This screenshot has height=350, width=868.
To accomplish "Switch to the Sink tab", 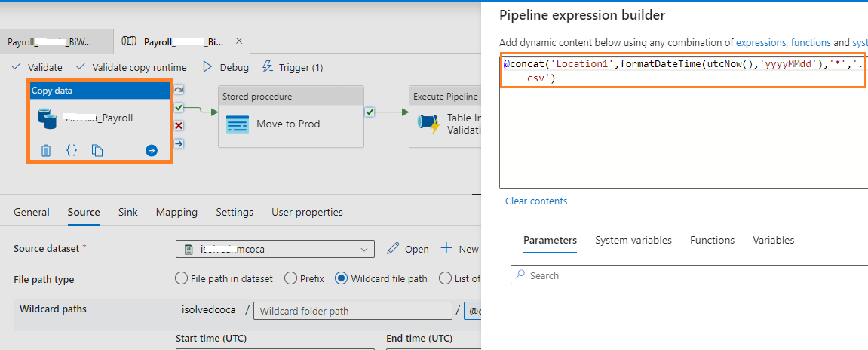I will click(128, 213).
